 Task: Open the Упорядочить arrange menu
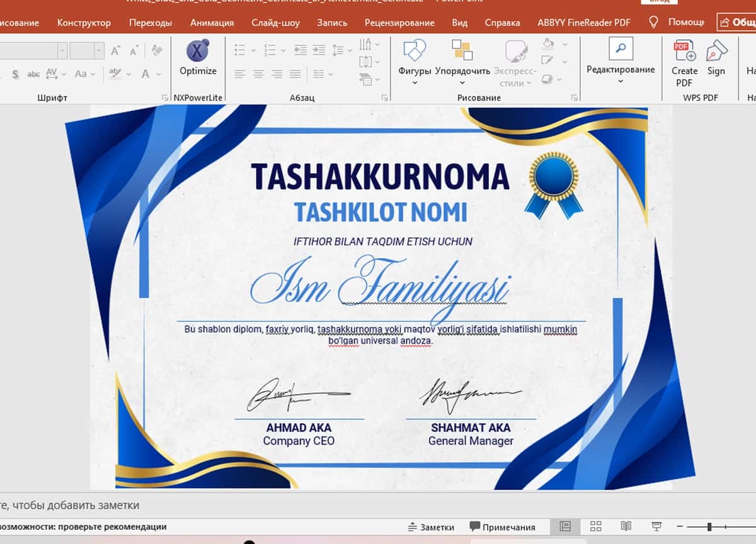click(462, 62)
